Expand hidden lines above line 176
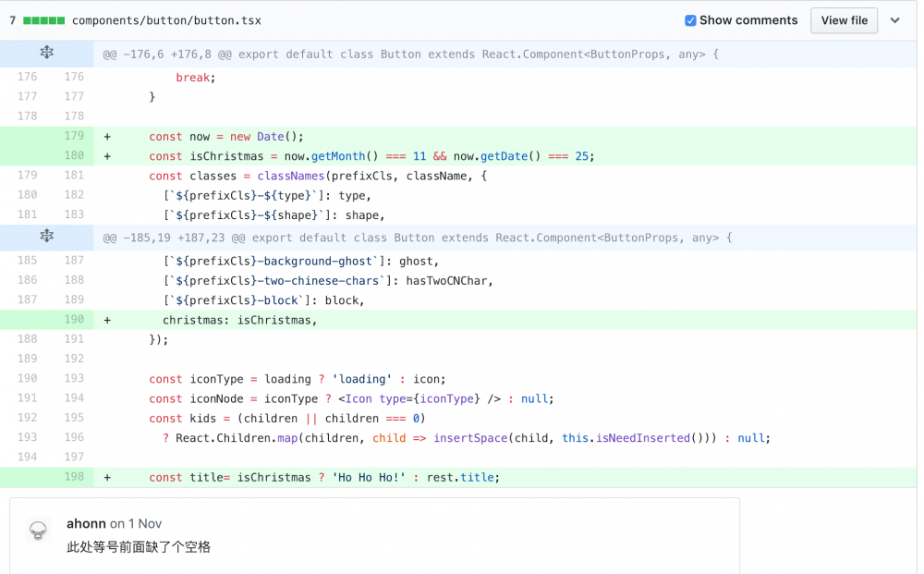Screen dimensions: 924x574 click(46, 54)
